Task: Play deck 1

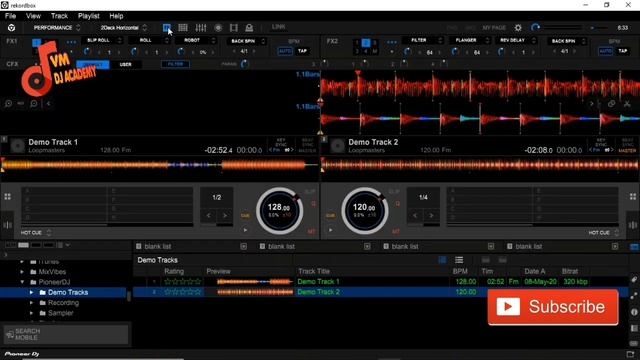Action: (245, 230)
